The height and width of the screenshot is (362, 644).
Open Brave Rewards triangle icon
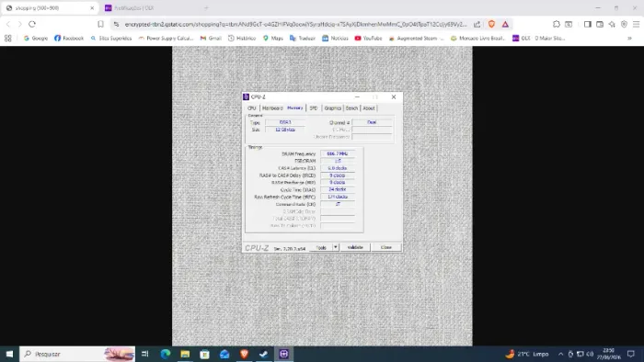[x=505, y=24]
